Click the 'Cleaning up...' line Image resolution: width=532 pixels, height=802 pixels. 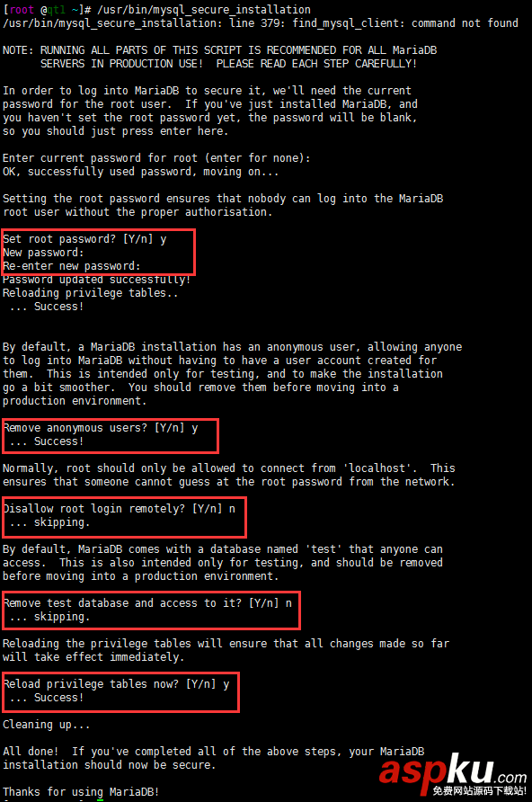coord(46,725)
